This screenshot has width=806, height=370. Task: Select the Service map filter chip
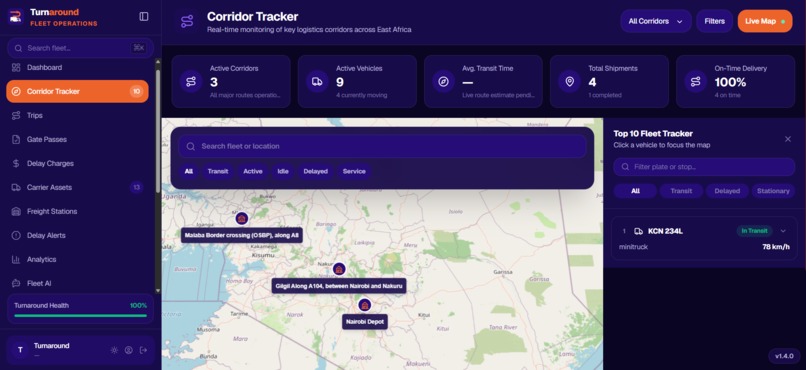pos(354,171)
